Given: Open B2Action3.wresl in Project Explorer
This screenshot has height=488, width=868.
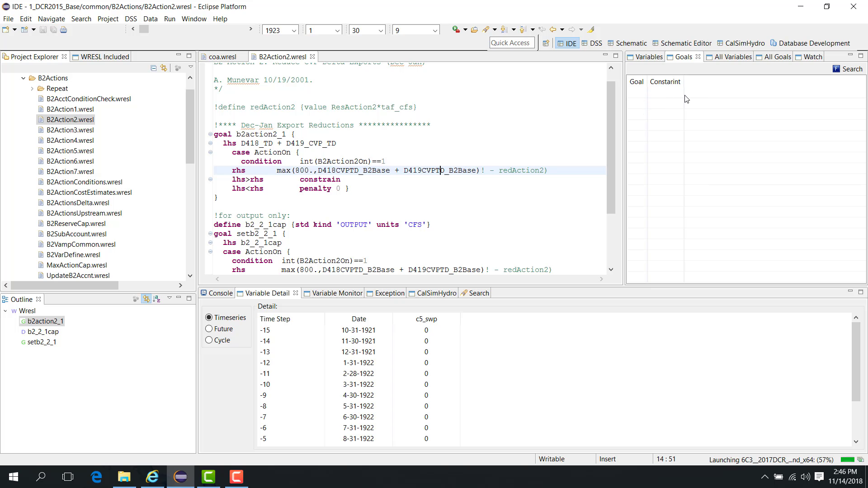Looking at the screenshot, I should pyautogui.click(x=70, y=130).
